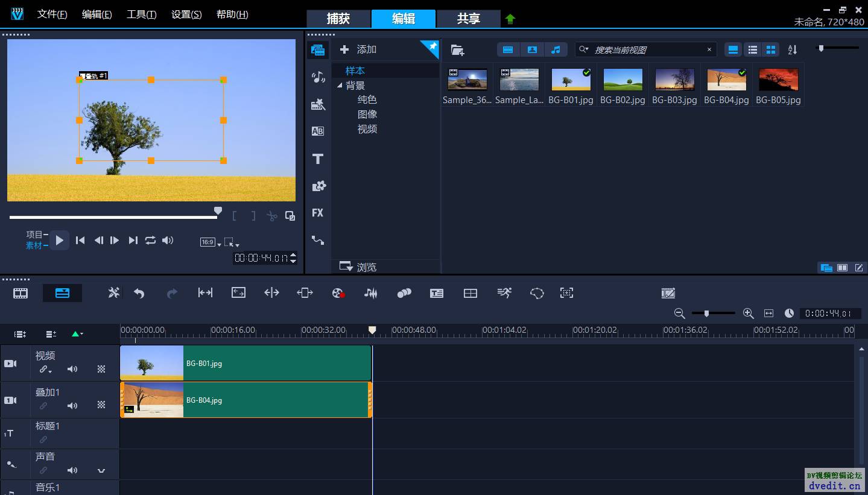Open the Path library icon

(318, 240)
